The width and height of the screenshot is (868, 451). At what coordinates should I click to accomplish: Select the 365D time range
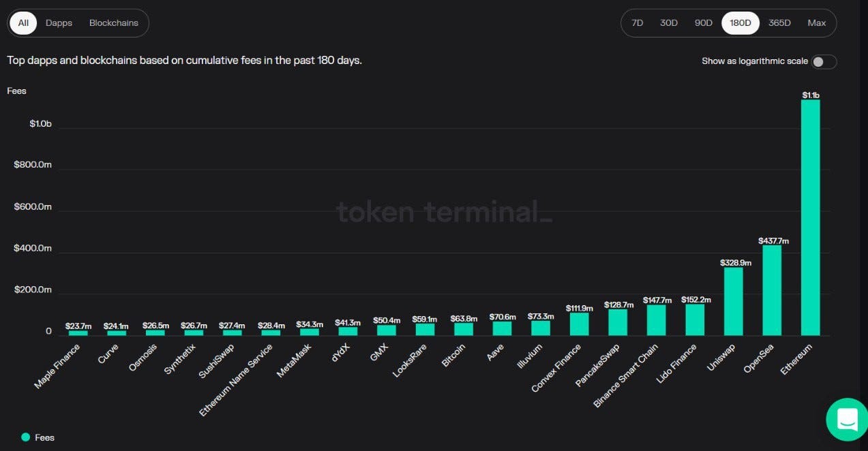[x=779, y=23]
